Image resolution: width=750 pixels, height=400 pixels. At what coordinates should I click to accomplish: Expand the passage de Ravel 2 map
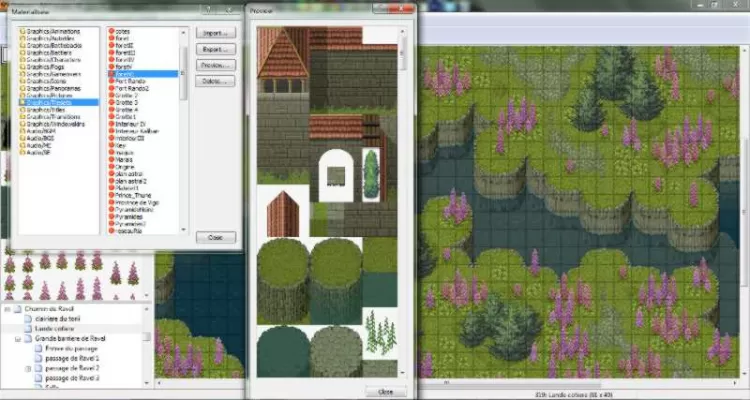29,369
